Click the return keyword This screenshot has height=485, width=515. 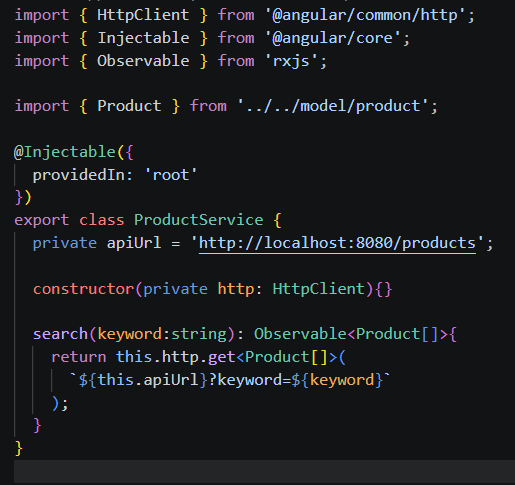(x=79, y=357)
